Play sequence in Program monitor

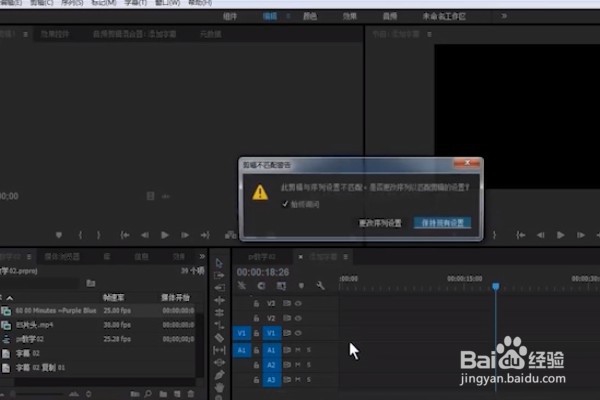(x=561, y=235)
